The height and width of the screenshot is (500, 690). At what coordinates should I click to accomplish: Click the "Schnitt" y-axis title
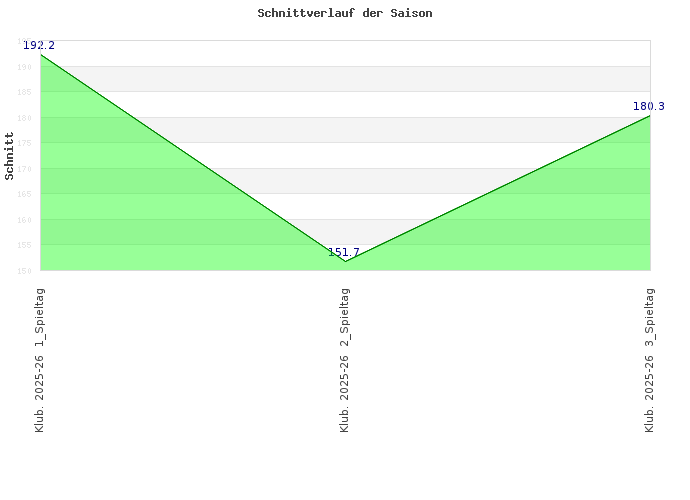pos(10,156)
